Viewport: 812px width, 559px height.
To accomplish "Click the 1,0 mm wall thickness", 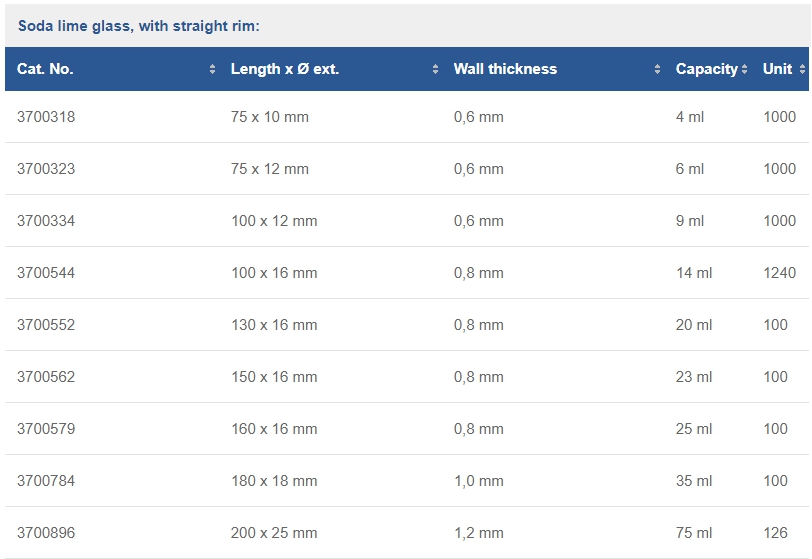I will click(479, 481).
